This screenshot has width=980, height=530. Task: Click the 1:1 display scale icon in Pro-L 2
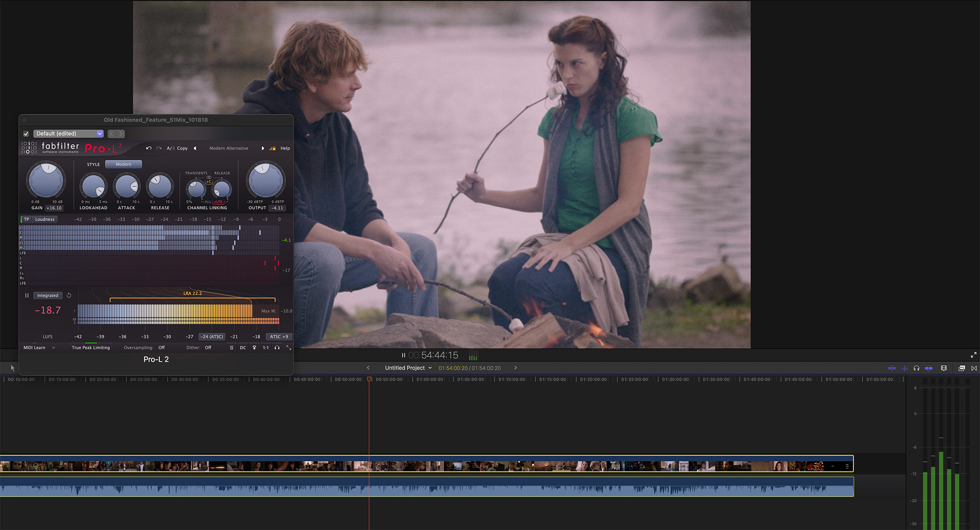click(x=265, y=347)
